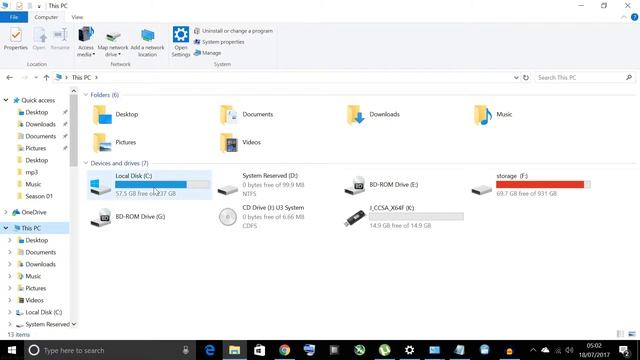Open the Access media ribbon menu
This screenshot has height=360, width=640.
tap(86, 41)
